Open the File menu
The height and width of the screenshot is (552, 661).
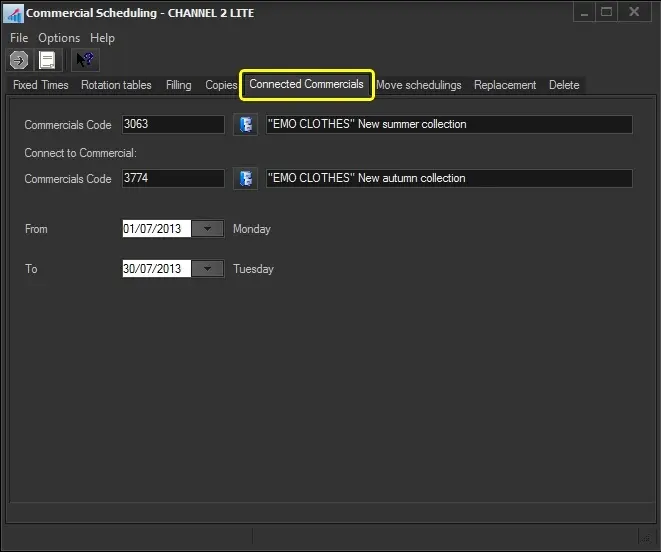point(19,38)
